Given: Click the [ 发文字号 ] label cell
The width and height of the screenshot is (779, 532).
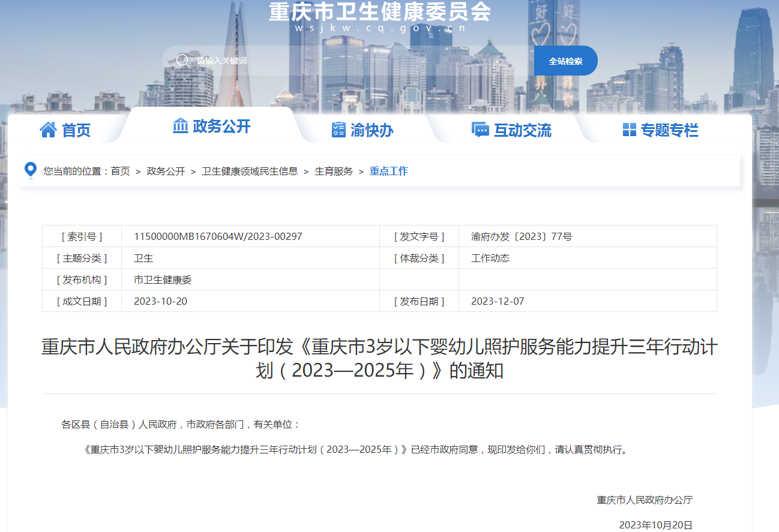Looking at the screenshot, I should coord(419,236).
